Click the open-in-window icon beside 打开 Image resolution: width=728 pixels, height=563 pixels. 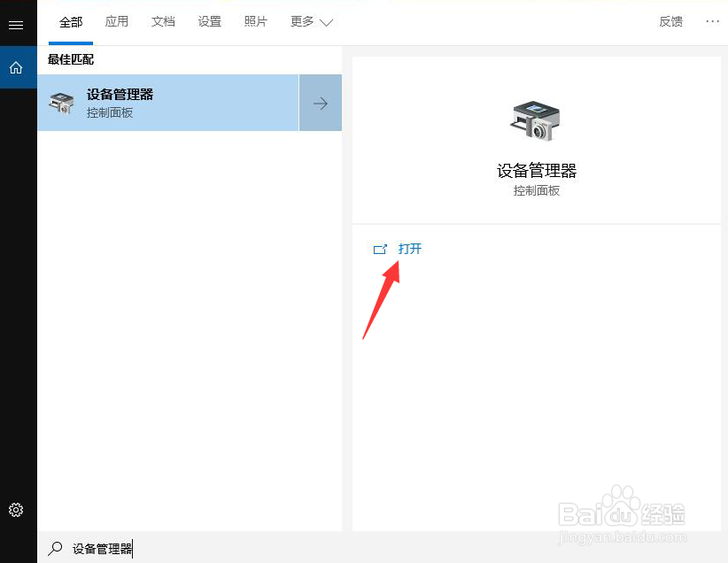(380, 249)
